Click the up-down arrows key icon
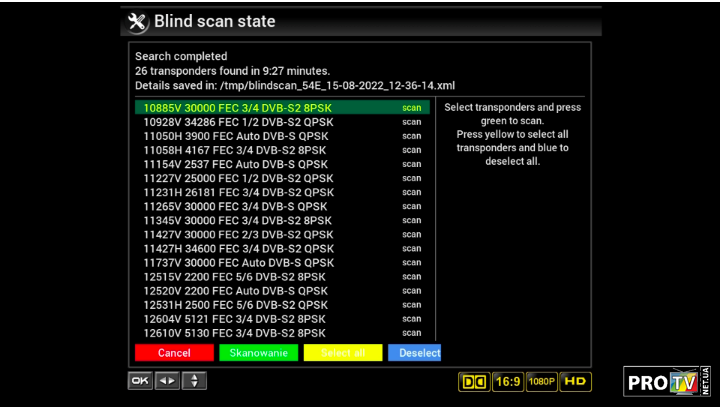Viewport: 721px width, 407px height. [193, 381]
